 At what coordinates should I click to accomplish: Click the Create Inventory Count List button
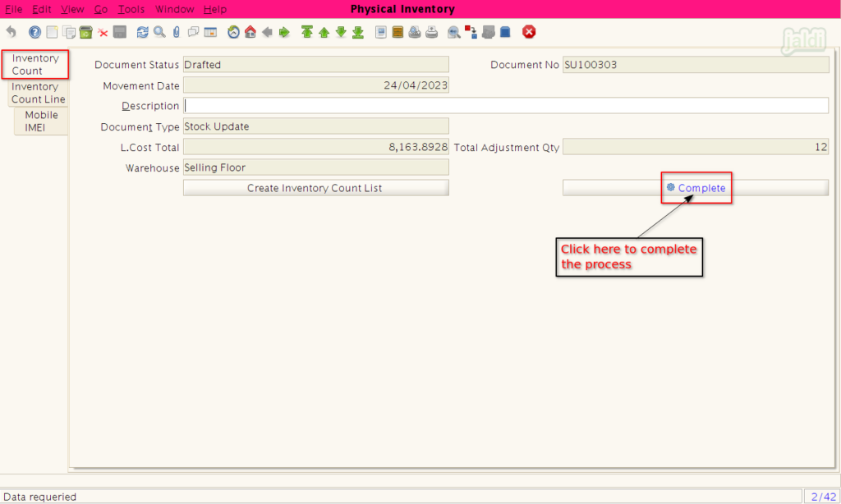click(x=316, y=188)
